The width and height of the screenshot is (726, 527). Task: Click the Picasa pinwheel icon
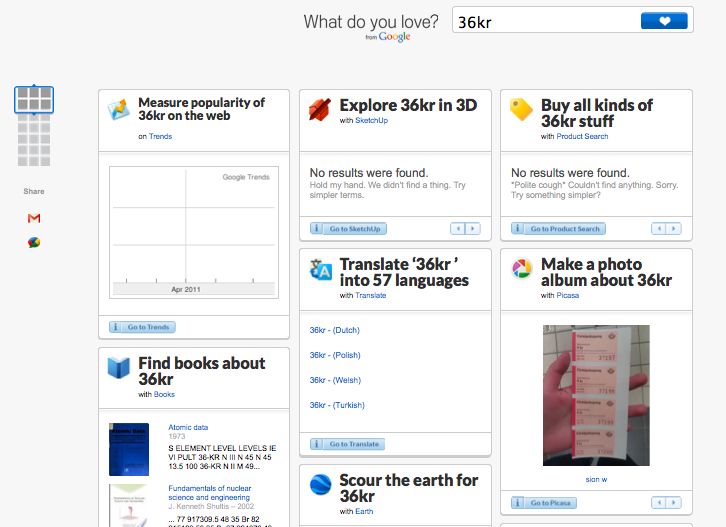coord(522,269)
